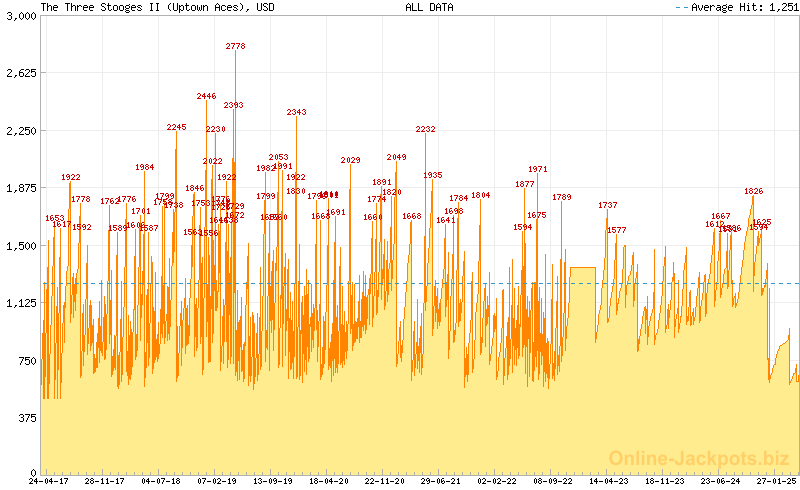Select the 1826 data point label
The height and width of the screenshot is (490, 800).
tap(753, 191)
